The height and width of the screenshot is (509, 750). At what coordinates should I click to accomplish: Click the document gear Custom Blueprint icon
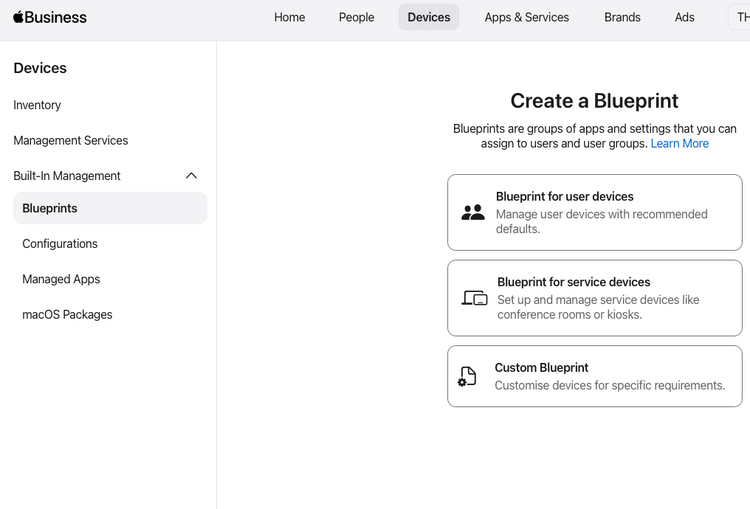467,376
